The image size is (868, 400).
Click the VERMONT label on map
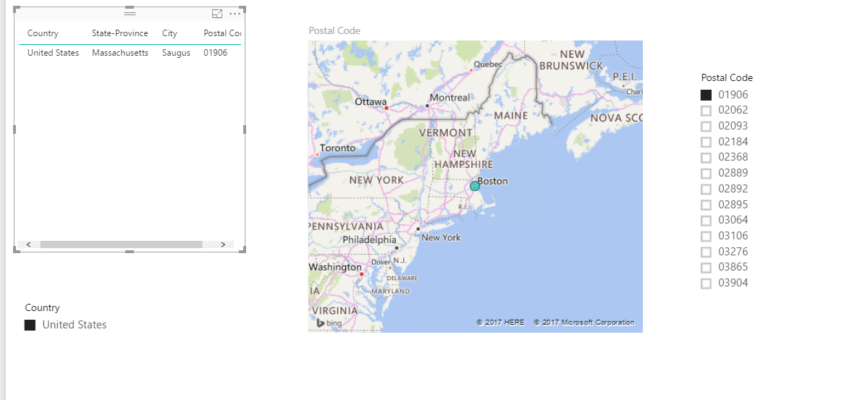(446, 133)
